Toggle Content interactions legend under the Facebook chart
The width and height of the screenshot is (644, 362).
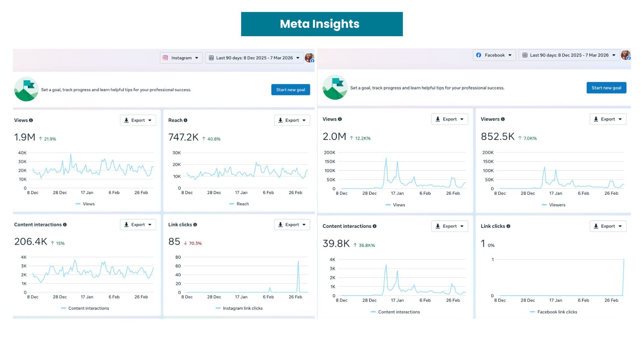395,312
